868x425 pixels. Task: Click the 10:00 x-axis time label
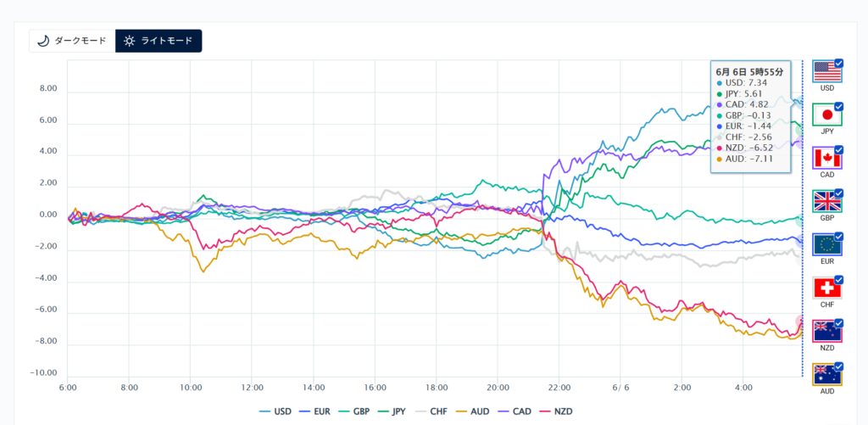tap(190, 388)
